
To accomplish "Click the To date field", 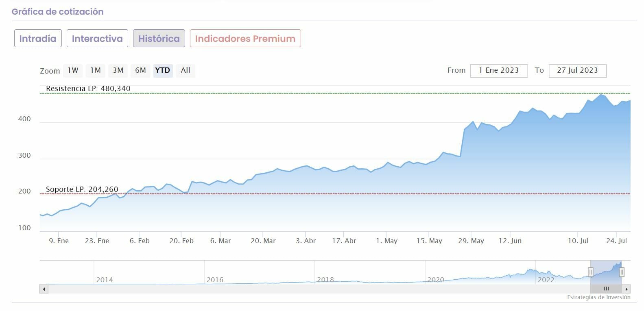I will click(577, 70).
